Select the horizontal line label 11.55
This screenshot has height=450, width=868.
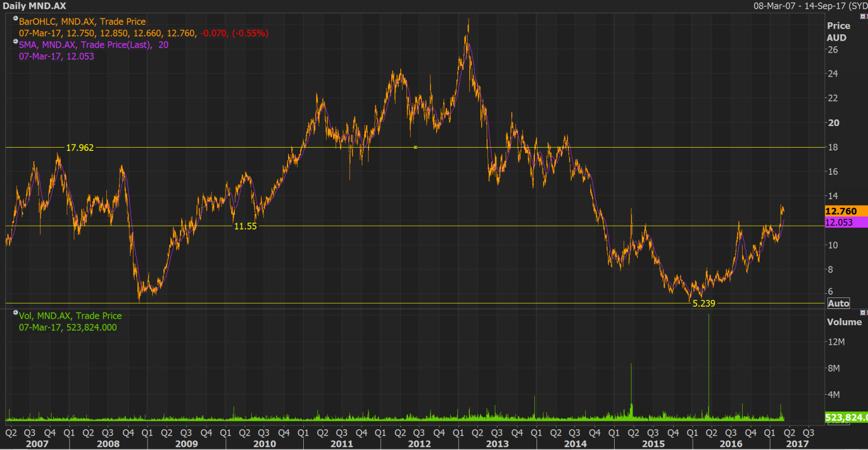[x=245, y=226]
